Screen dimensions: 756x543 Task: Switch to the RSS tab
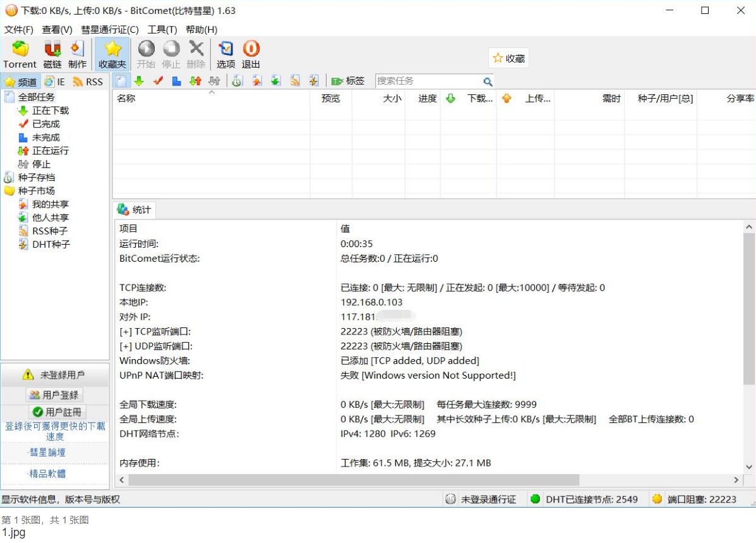pyautogui.click(x=88, y=82)
